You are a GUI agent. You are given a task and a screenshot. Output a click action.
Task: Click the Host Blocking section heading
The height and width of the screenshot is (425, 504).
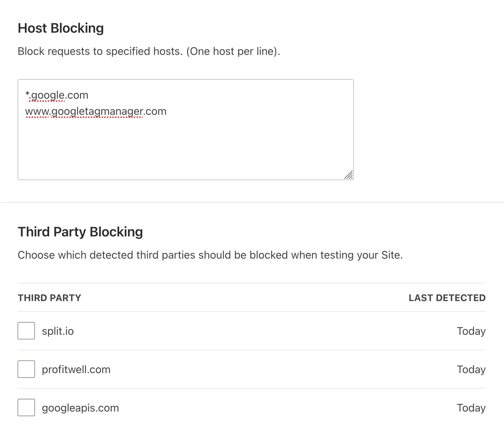[x=61, y=28]
